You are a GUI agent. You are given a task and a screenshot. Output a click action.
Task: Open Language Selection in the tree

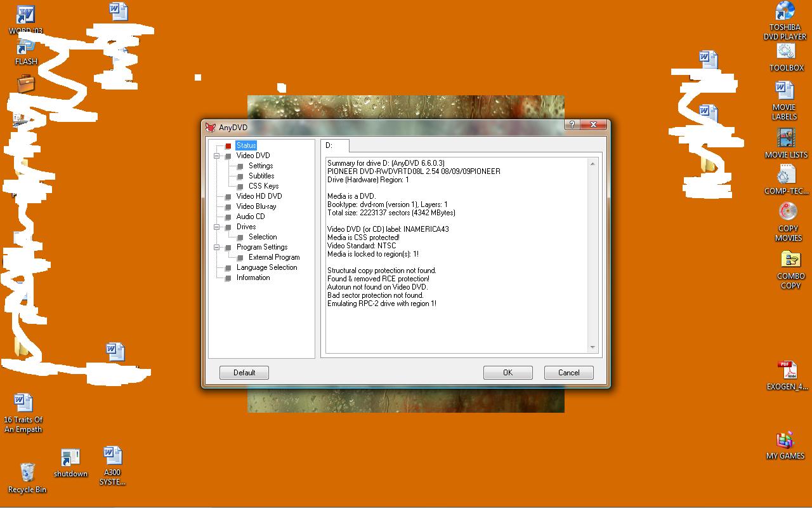coord(266,267)
